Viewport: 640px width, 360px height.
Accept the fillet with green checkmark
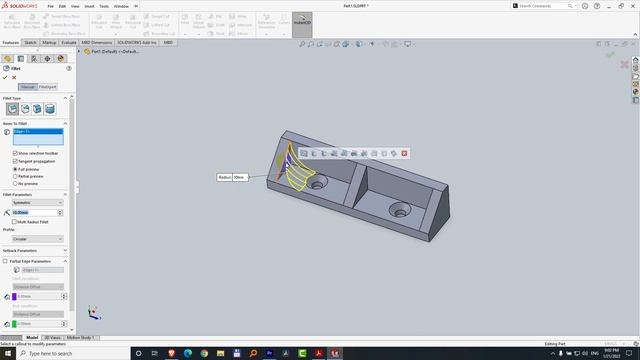[x=5, y=78]
